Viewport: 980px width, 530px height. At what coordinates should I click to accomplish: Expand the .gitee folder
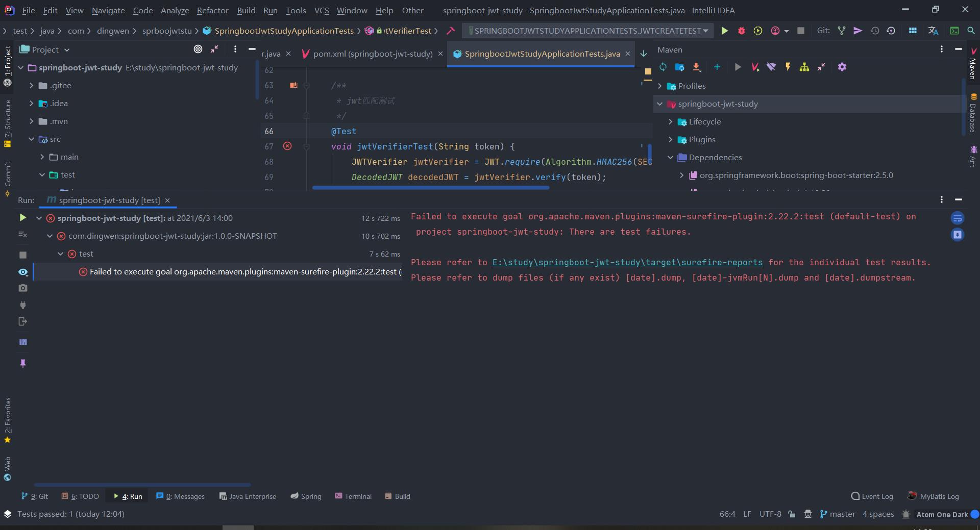point(31,85)
